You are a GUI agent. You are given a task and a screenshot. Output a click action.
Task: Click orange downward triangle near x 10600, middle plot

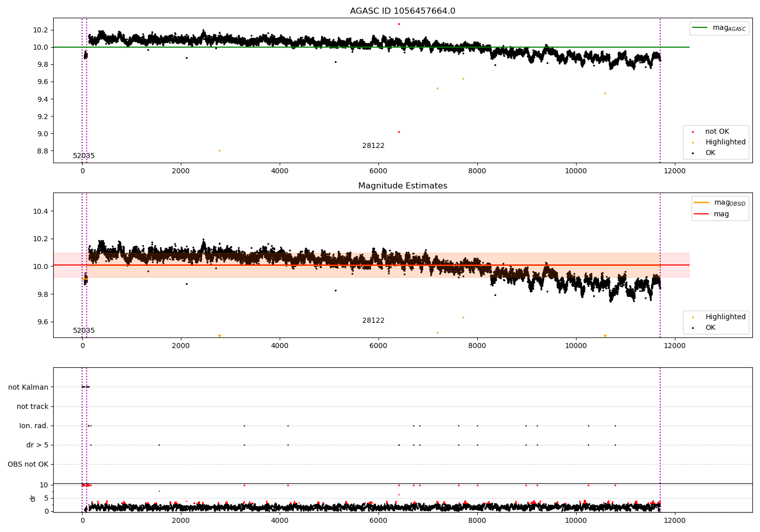tap(605, 336)
